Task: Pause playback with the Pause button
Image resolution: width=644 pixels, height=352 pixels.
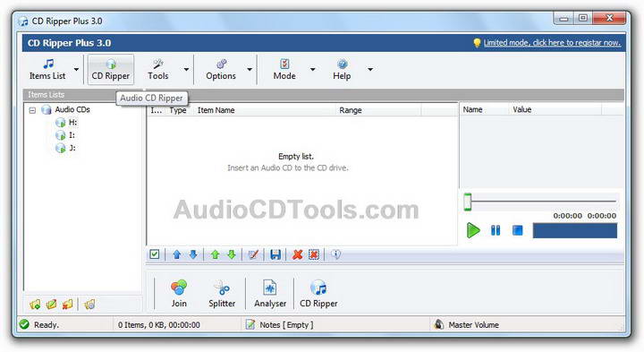Action: [496, 230]
